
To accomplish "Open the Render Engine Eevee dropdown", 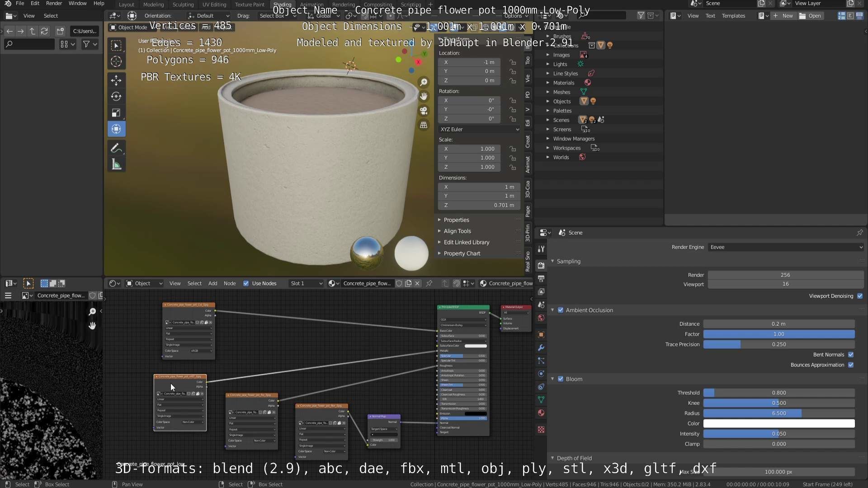I will [x=786, y=247].
